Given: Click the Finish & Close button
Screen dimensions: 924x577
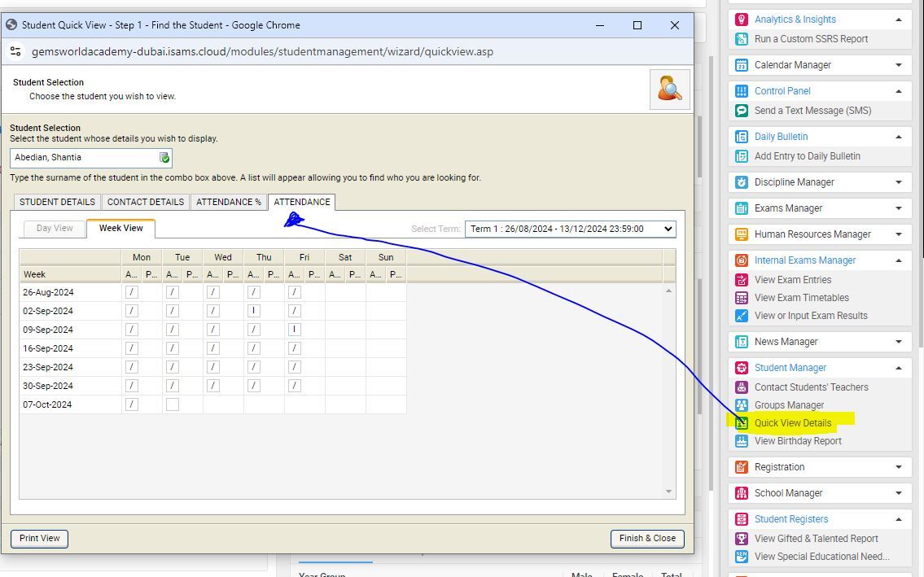Looking at the screenshot, I should pos(646,538).
